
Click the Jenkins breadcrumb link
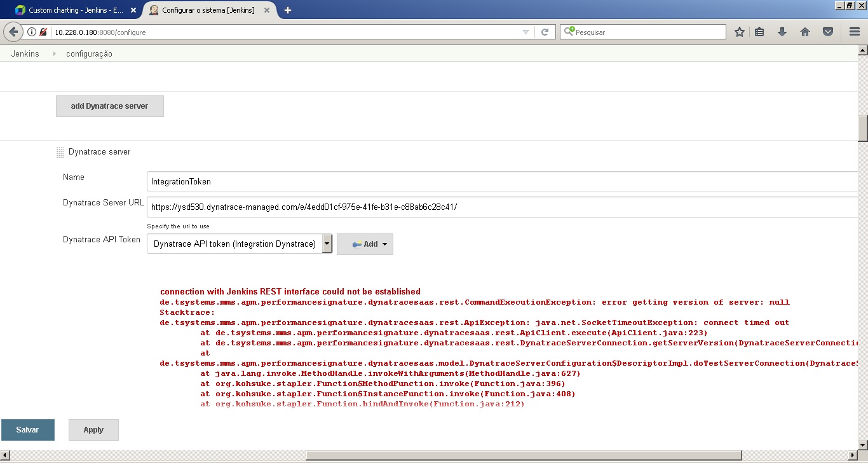[25, 54]
